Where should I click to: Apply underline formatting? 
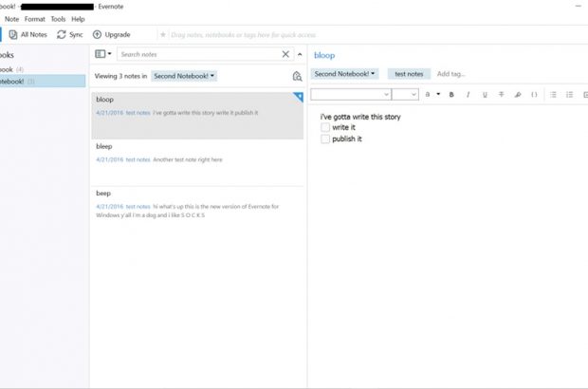point(485,95)
